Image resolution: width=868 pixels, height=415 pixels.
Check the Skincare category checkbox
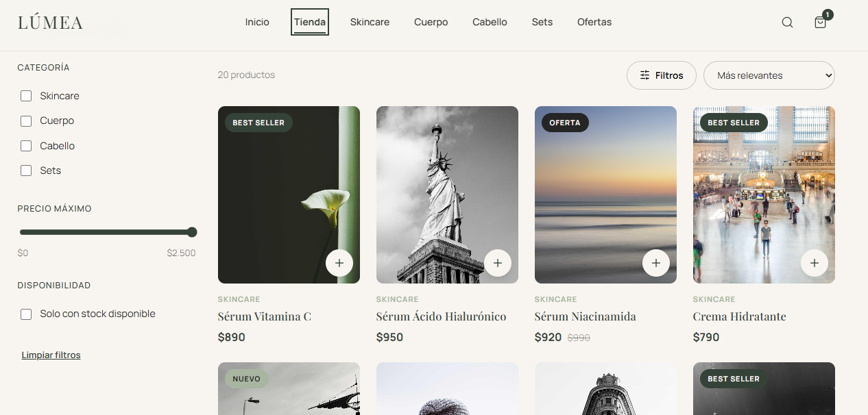pyautogui.click(x=26, y=96)
